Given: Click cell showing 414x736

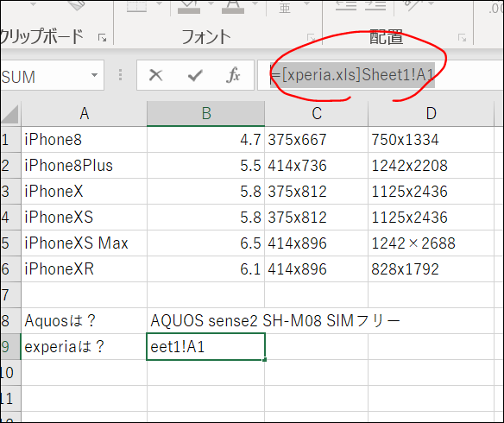Looking at the screenshot, I should coord(316,166).
